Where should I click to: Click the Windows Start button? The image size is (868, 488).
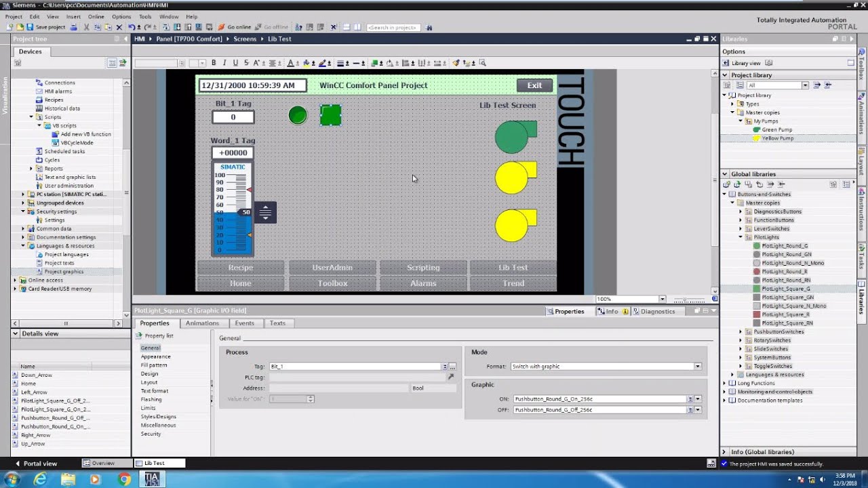(x=12, y=479)
